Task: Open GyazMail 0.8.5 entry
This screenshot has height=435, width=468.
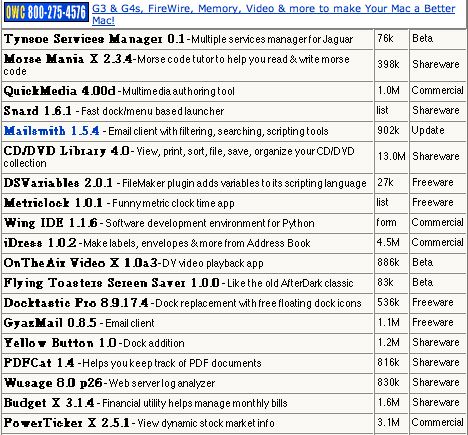Action: coord(50,323)
